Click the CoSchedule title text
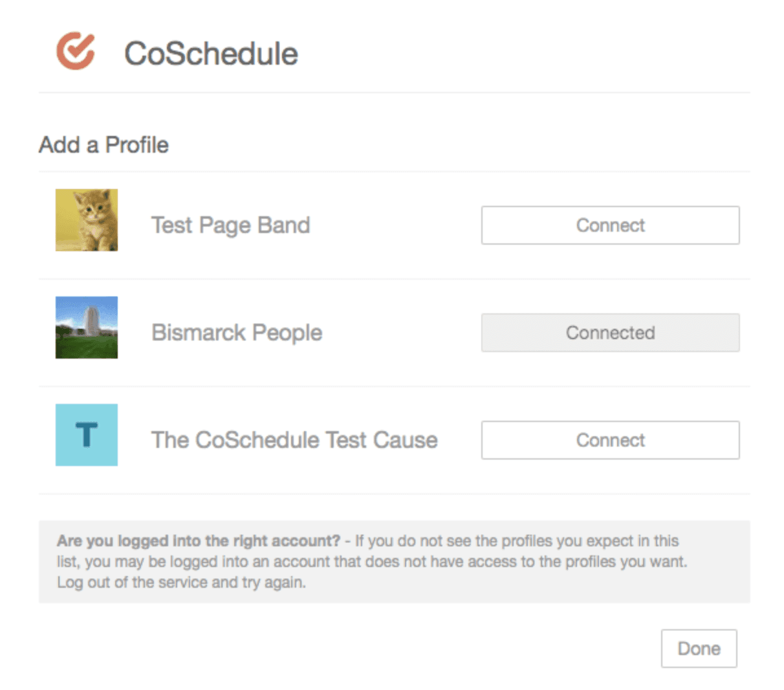This screenshot has width=784, height=690. click(x=211, y=53)
